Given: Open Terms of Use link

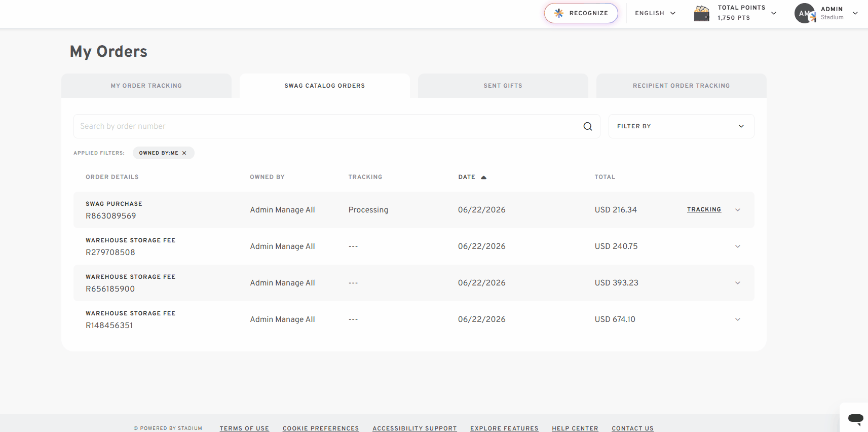Looking at the screenshot, I should point(244,428).
